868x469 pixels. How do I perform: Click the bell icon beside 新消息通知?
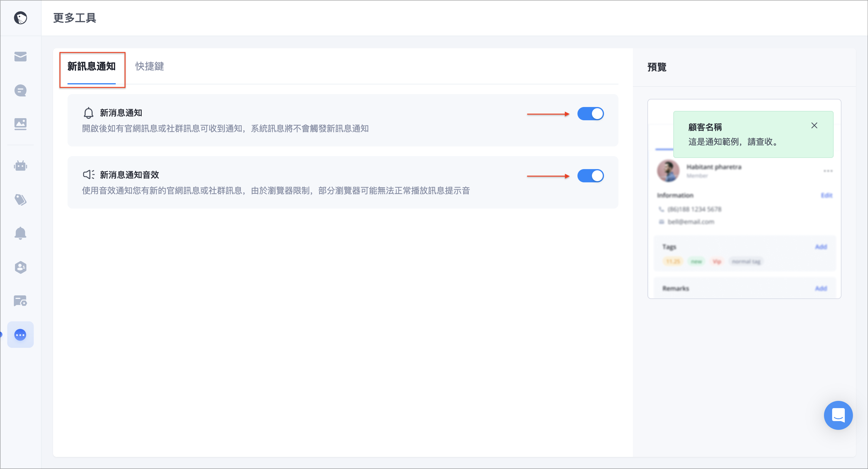(88, 113)
